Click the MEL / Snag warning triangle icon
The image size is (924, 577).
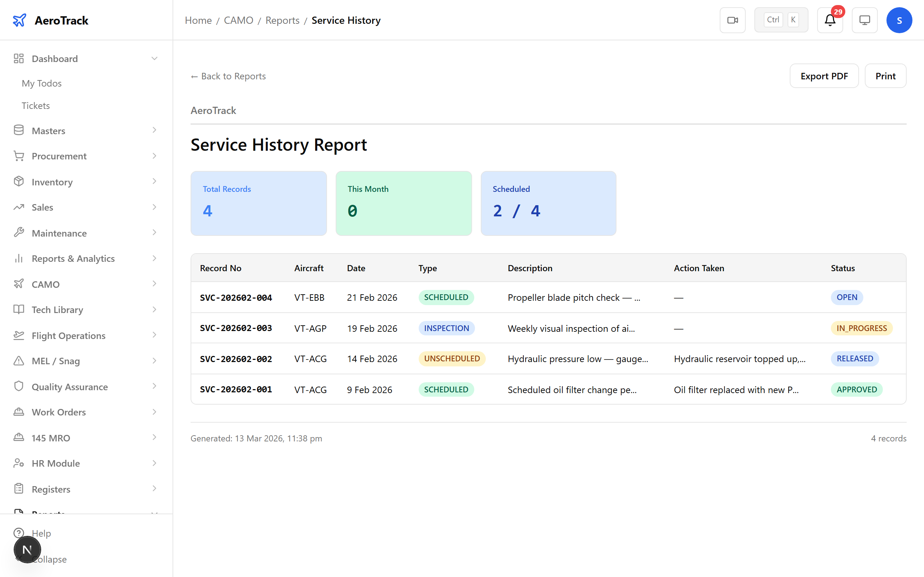click(19, 361)
